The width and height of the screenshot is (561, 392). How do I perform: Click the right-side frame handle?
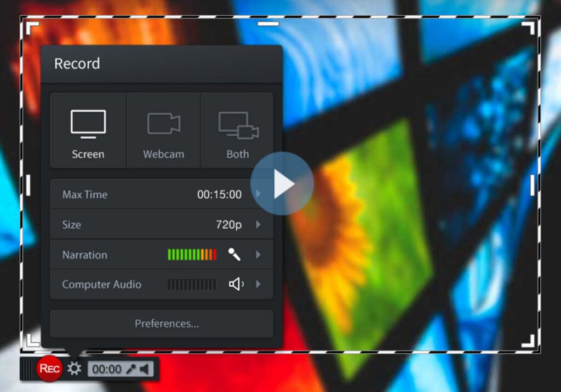pyautogui.click(x=533, y=185)
